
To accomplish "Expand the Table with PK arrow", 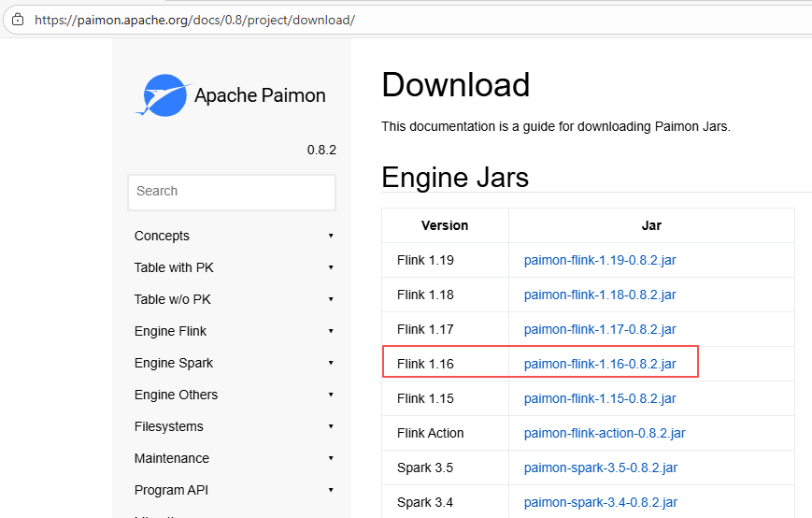I will tap(331, 268).
